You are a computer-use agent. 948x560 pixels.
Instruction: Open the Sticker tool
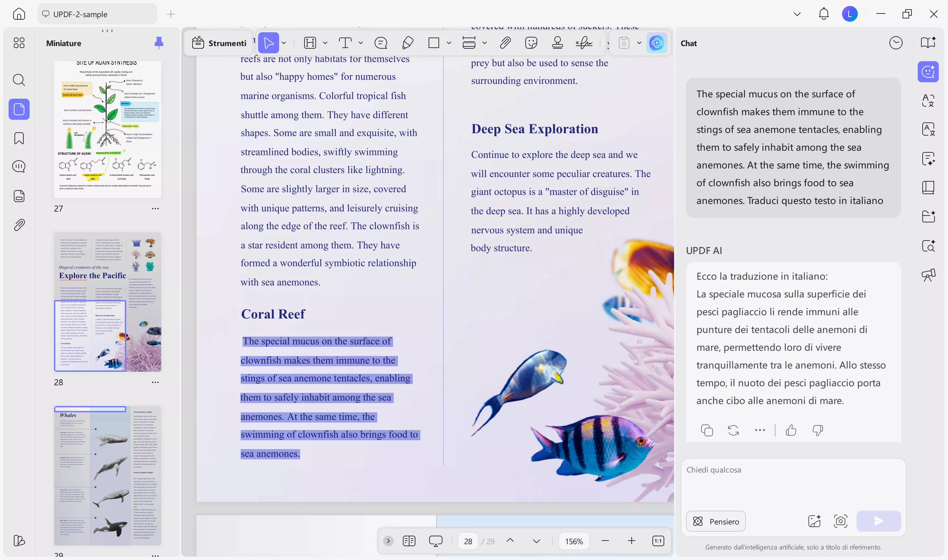[x=532, y=43]
